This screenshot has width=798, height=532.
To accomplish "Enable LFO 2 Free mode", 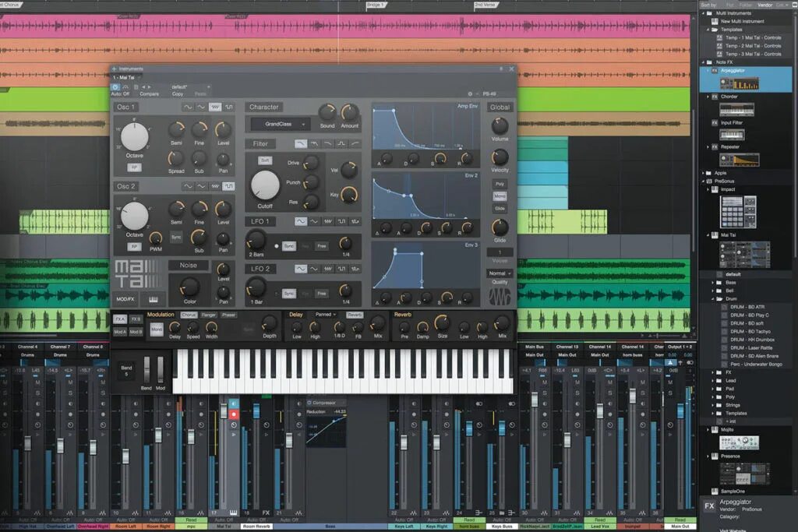I will tap(322, 294).
